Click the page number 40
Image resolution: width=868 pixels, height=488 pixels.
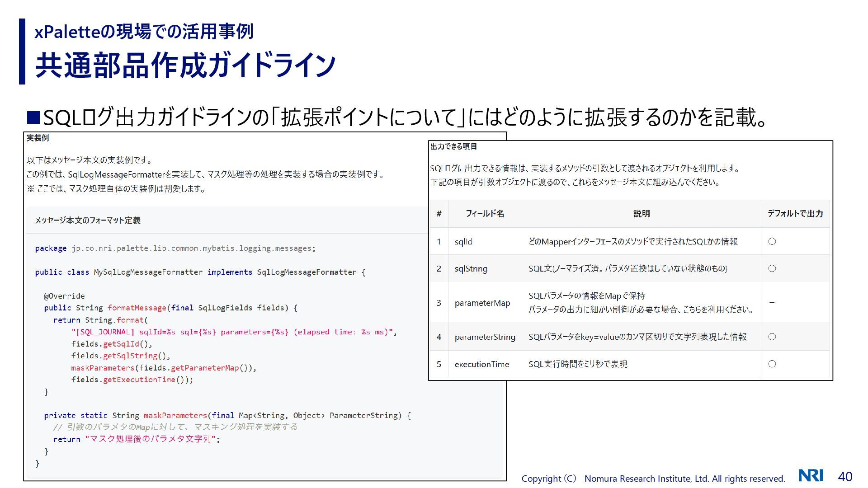[845, 476]
